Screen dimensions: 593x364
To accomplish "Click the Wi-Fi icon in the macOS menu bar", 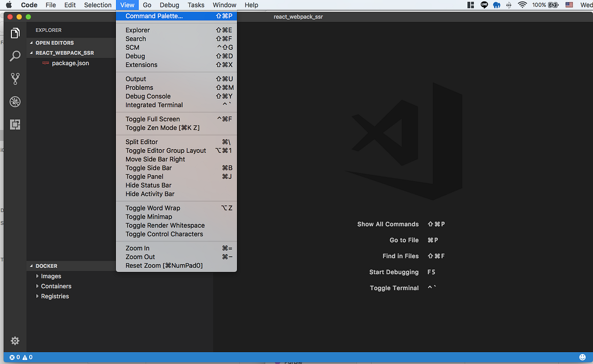I will pos(522,5).
